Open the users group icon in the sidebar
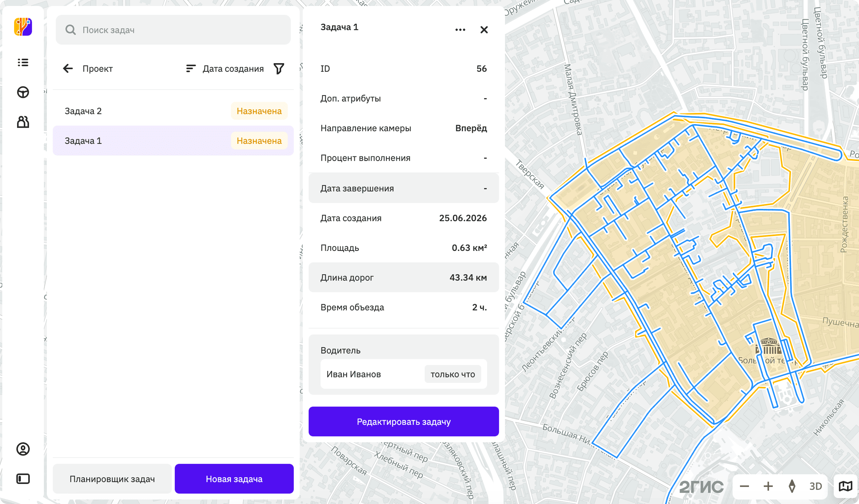Viewport: 859px width, 504px height. tap(23, 122)
